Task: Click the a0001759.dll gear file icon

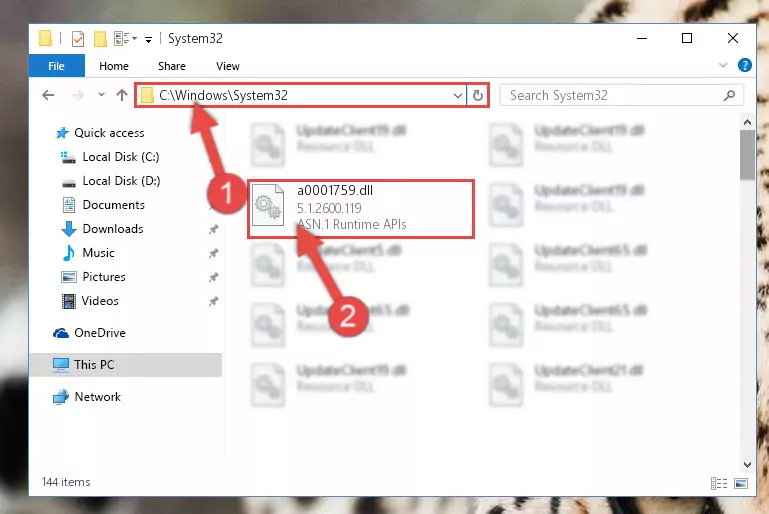Action: pos(268,205)
